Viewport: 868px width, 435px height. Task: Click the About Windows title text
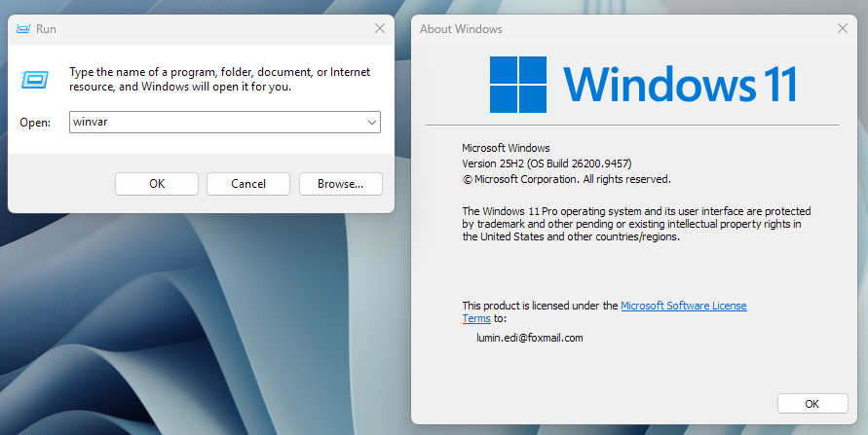[461, 29]
